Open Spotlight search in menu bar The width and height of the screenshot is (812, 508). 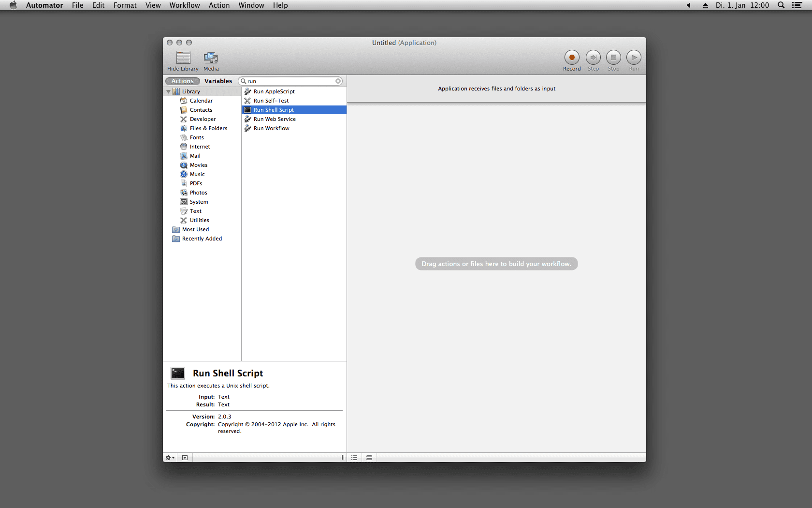click(x=781, y=5)
